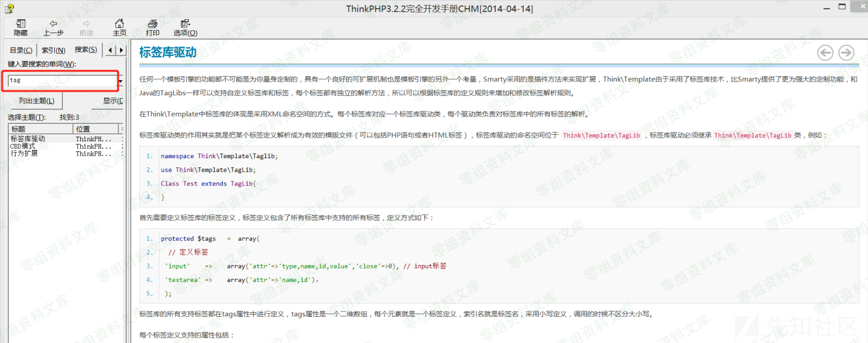Switch to the 索引 (Index) tab
Image resolution: width=868 pixels, height=343 pixels.
(53, 50)
